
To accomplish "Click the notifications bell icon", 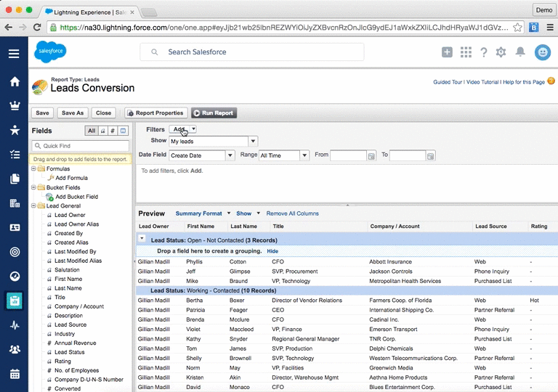I will coord(520,52).
